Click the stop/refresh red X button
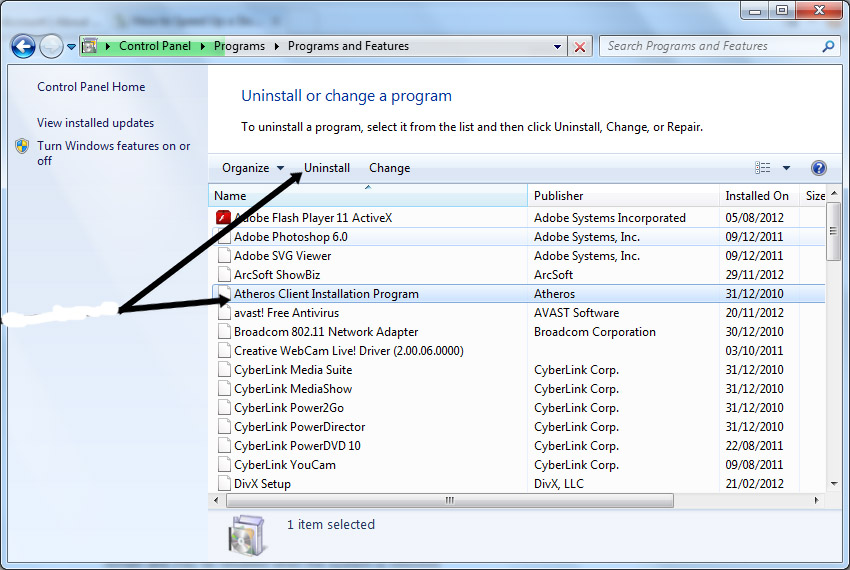Screen dimensions: 850x570 tap(580, 46)
